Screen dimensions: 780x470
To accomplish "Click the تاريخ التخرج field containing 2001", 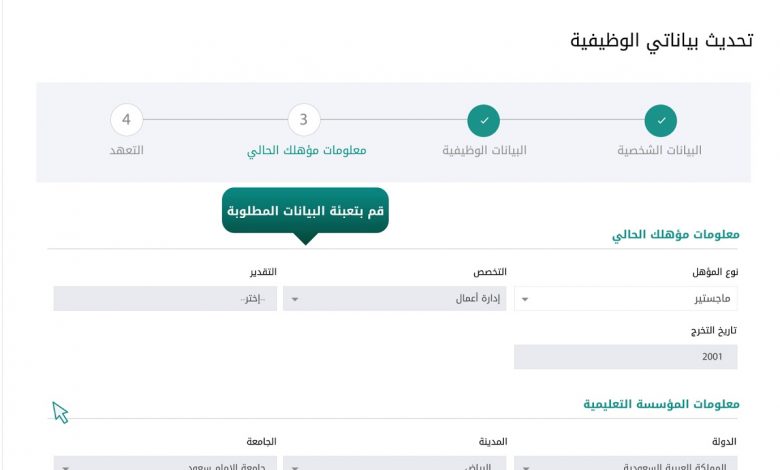I will click(626, 357).
